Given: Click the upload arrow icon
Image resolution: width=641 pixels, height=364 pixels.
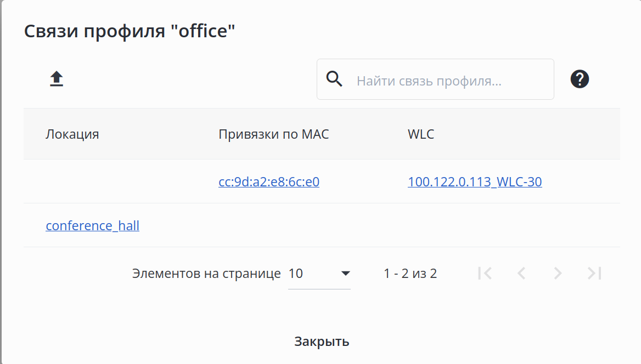Looking at the screenshot, I should (x=57, y=79).
